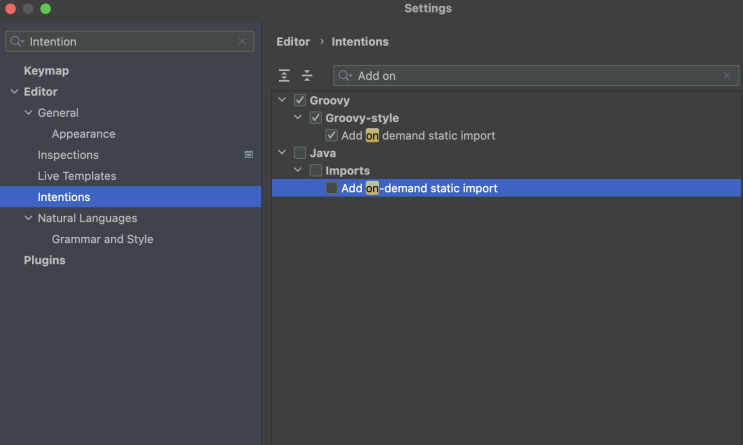Image resolution: width=743 pixels, height=445 pixels.
Task: Open settings search history magnifier icon
Action: [x=18, y=42]
